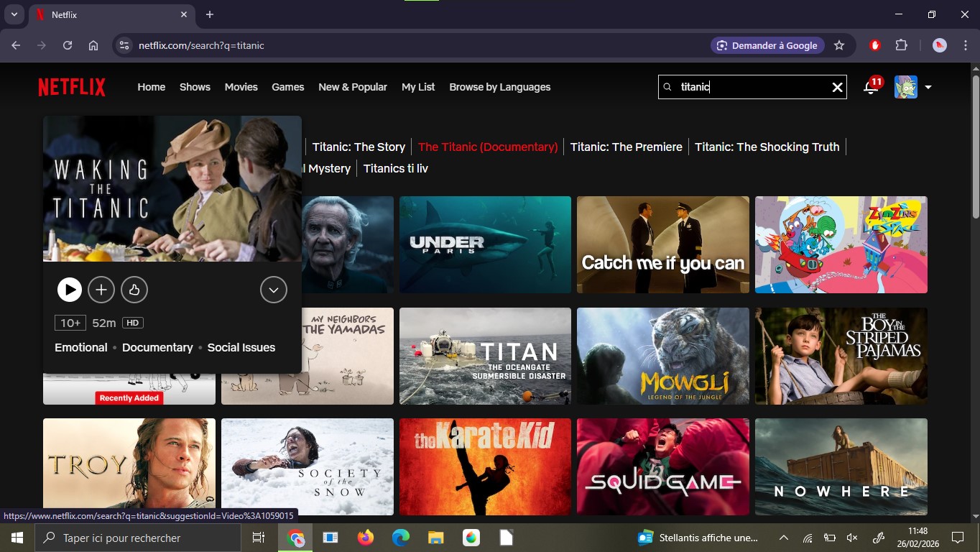The height and width of the screenshot is (552, 980).
Task: Expand more info chevron on hover card
Action: (273, 290)
